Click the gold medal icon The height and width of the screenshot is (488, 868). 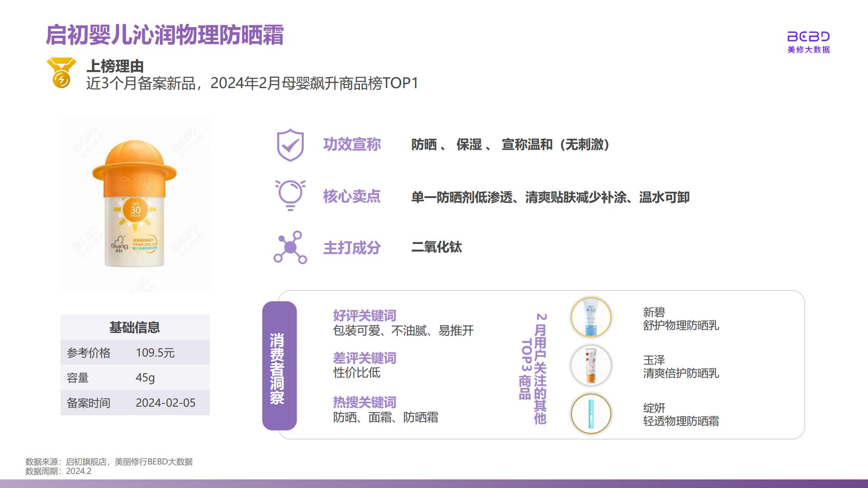[61, 73]
